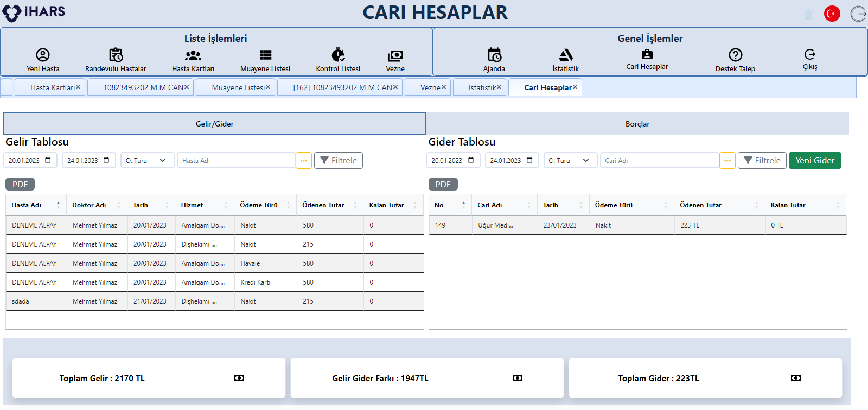The image size is (868, 410).
Task: Click the Hasta Adı search field
Action: point(236,161)
